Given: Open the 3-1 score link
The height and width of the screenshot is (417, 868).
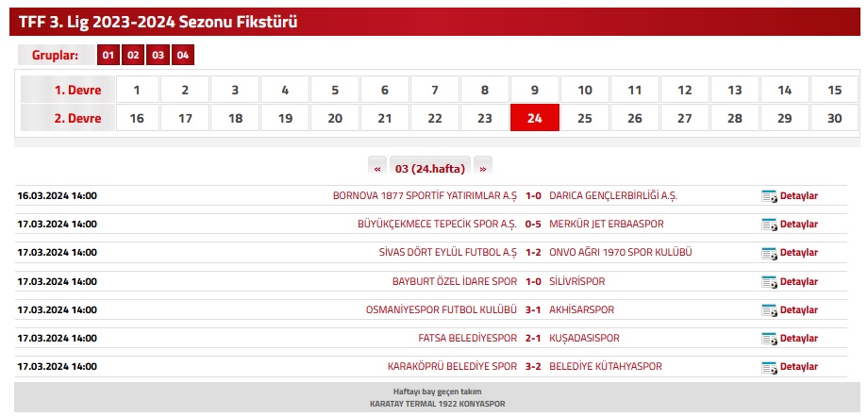Looking at the screenshot, I should click(533, 309).
